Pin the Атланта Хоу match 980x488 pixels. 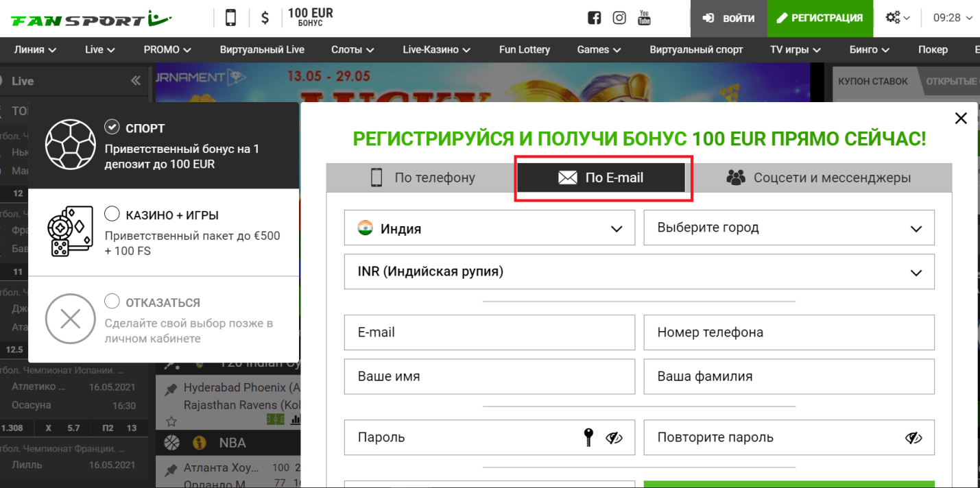coord(171,469)
